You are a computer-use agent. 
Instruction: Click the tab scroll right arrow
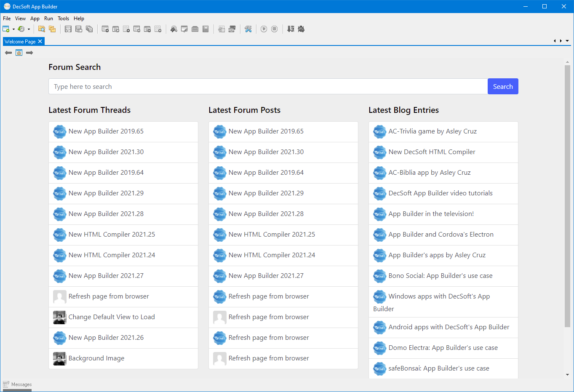tap(561, 41)
